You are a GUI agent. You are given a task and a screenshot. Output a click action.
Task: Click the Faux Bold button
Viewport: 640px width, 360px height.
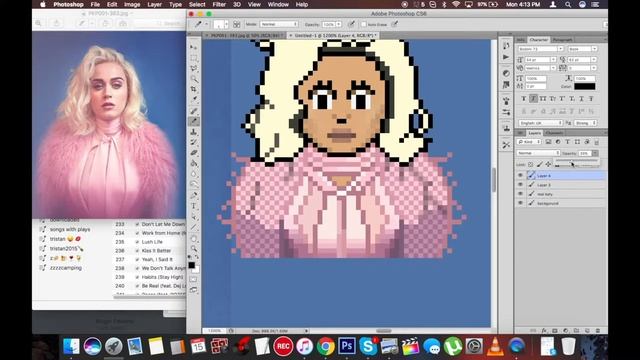[x=524, y=99]
